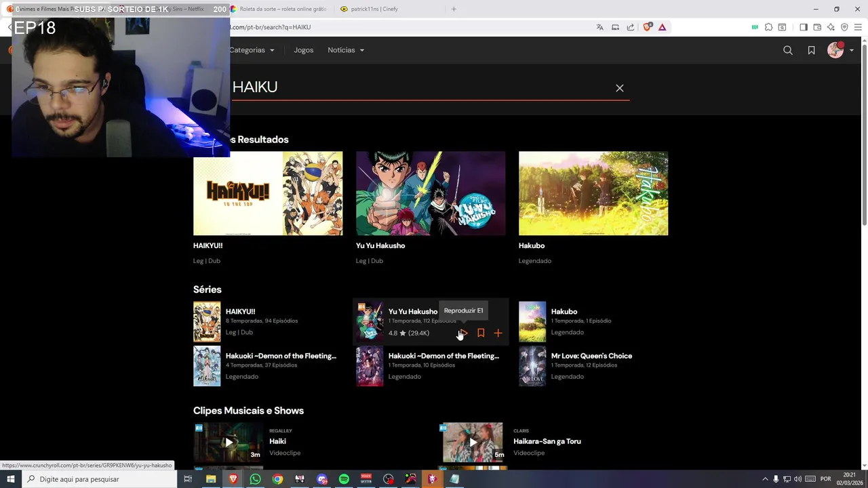Screen dimensions: 868x488
Task: Open the volume speaker tray icon
Action: pyautogui.click(x=797, y=479)
